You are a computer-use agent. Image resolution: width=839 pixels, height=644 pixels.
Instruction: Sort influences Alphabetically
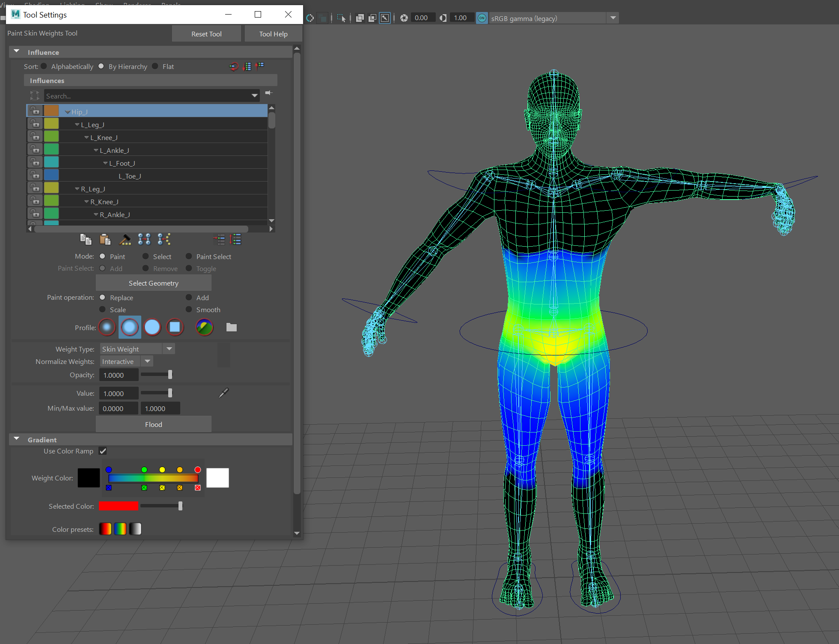pyautogui.click(x=44, y=66)
